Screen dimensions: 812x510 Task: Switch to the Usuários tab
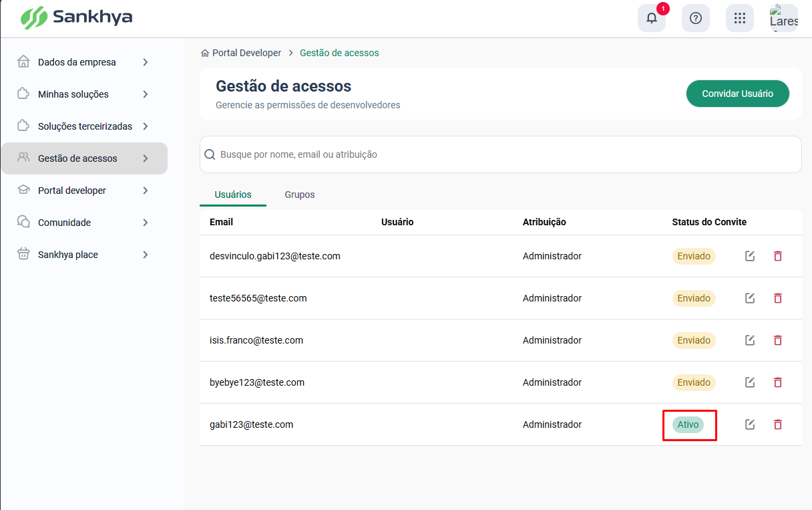point(233,195)
